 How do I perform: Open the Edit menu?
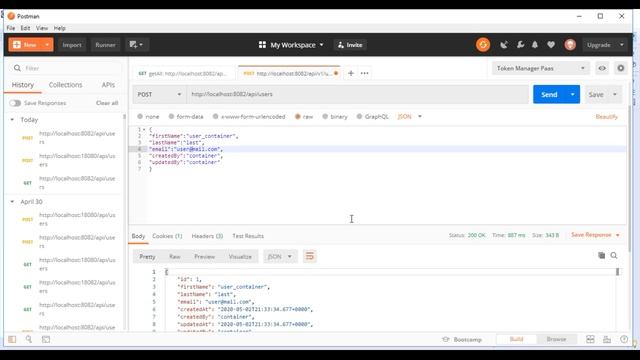[25, 28]
